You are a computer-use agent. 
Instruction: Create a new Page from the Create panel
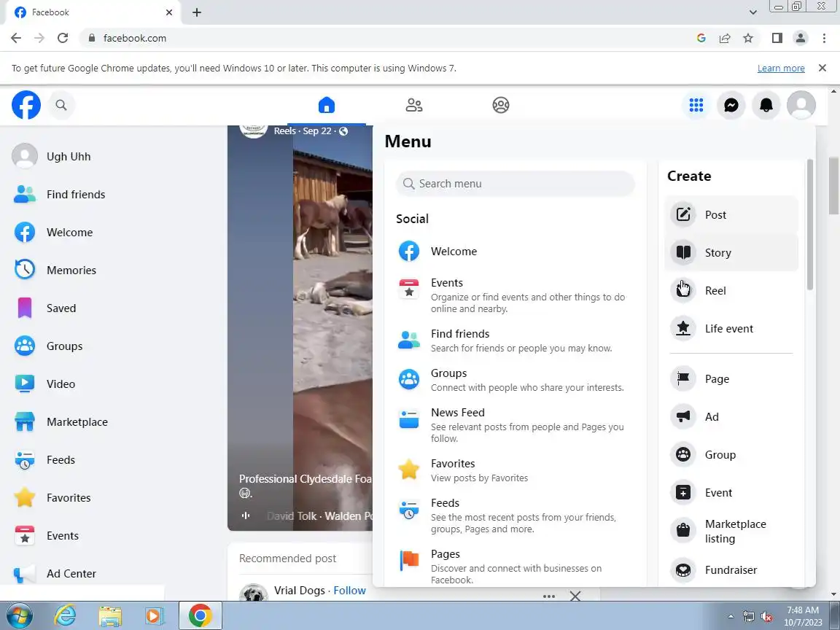[x=731, y=378]
